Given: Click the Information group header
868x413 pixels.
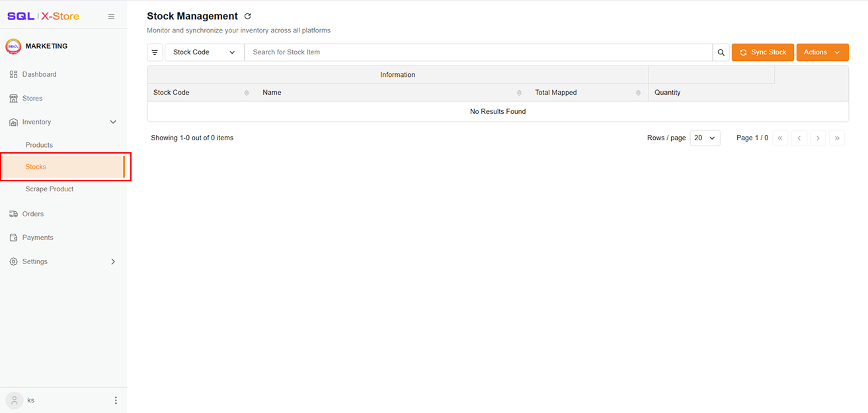Looking at the screenshot, I should click(398, 75).
